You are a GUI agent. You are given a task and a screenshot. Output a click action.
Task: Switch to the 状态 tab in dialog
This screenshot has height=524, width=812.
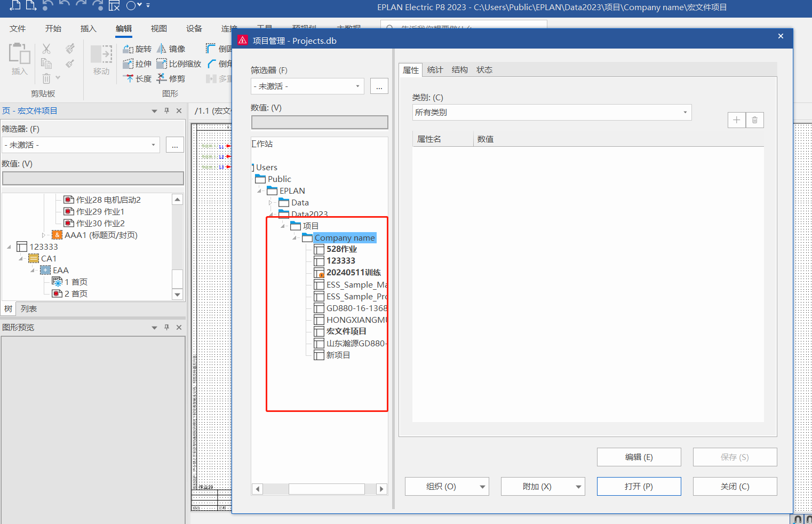tap(484, 70)
